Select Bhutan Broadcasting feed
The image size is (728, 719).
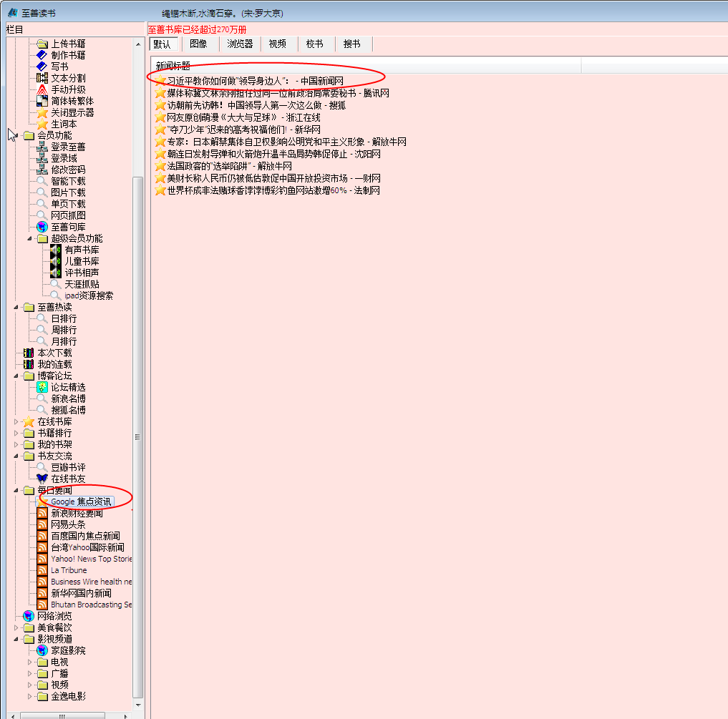click(91, 605)
